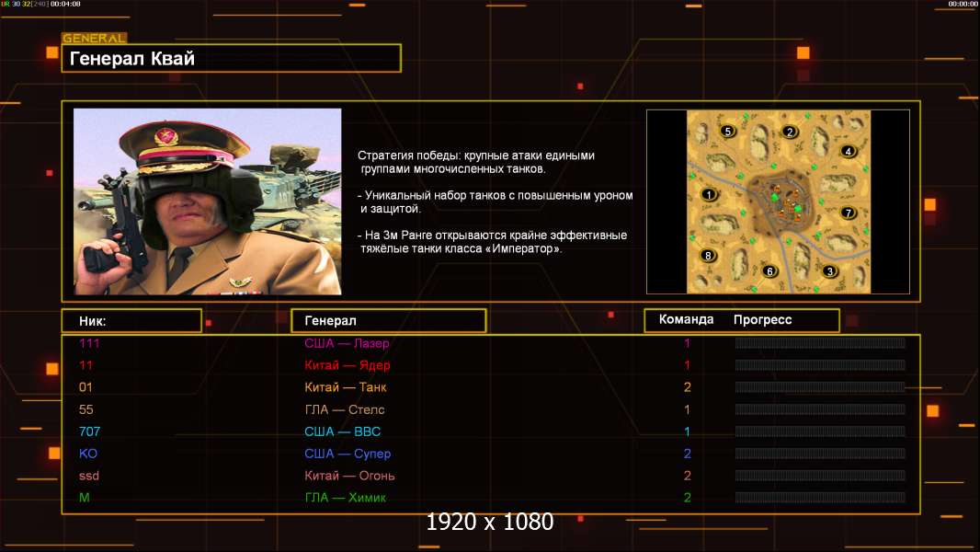The height and width of the screenshot is (552, 980).
Task: Select player nickname 01
Action: (x=85, y=387)
